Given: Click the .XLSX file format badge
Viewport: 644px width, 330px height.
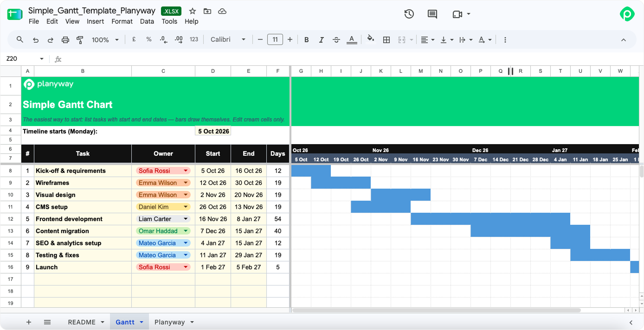Looking at the screenshot, I should (171, 12).
